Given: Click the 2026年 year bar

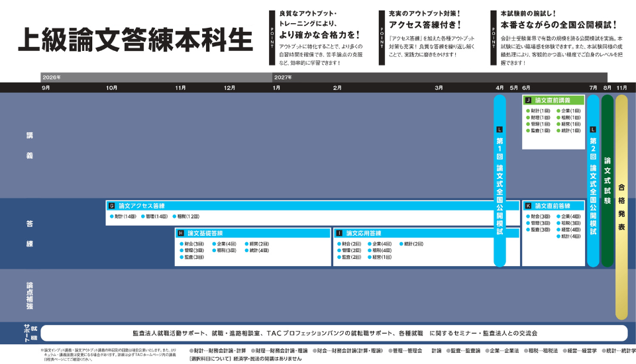Looking at the screenshot, I should point(156,77).
